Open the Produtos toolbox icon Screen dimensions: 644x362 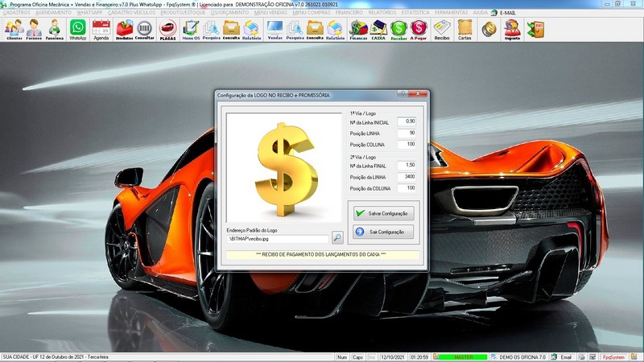125,30
